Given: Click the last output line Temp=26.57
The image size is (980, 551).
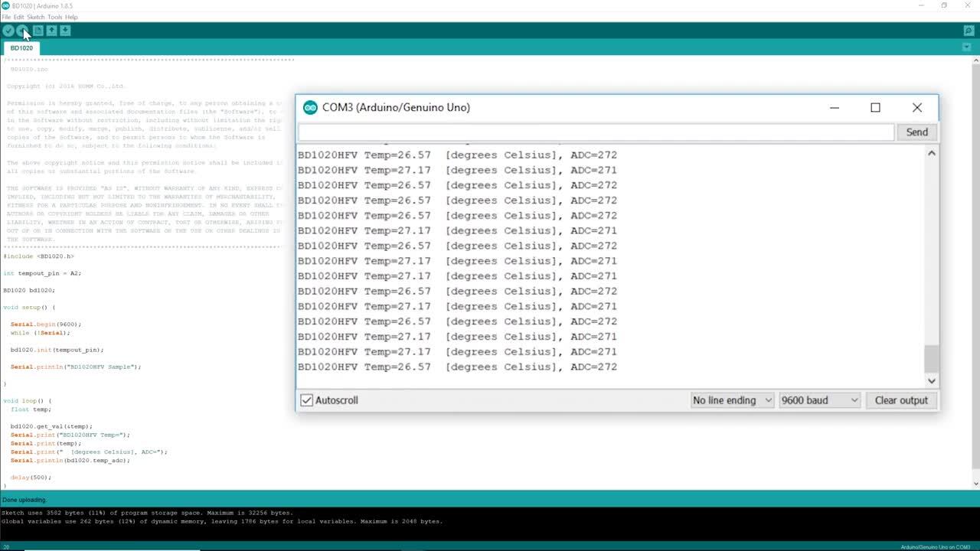Looking at the screenshot, I should [x=457, y=367].
